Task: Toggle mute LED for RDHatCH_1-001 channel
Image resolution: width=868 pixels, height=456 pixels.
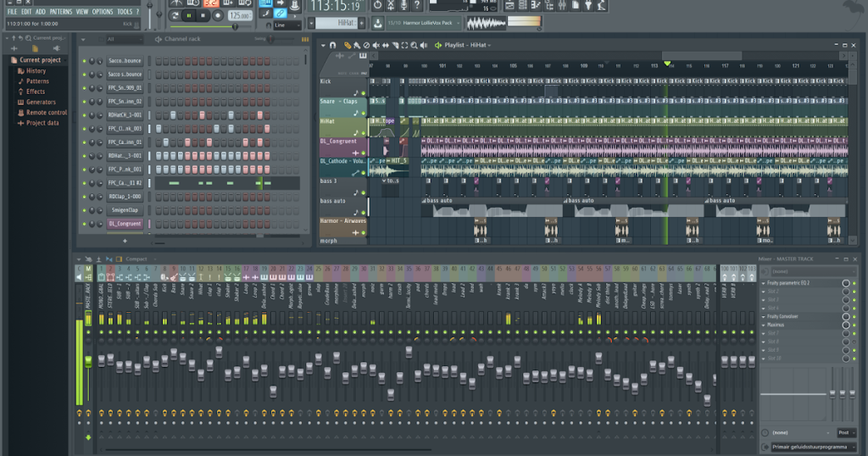Action: pyautogui.click(x=84, y=115)
